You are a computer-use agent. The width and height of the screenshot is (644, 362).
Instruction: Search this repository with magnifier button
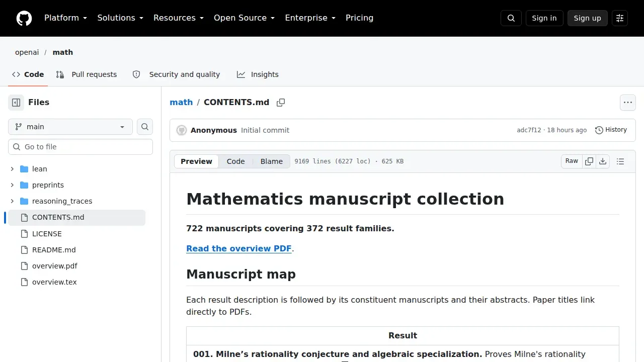tap(145, 127)
